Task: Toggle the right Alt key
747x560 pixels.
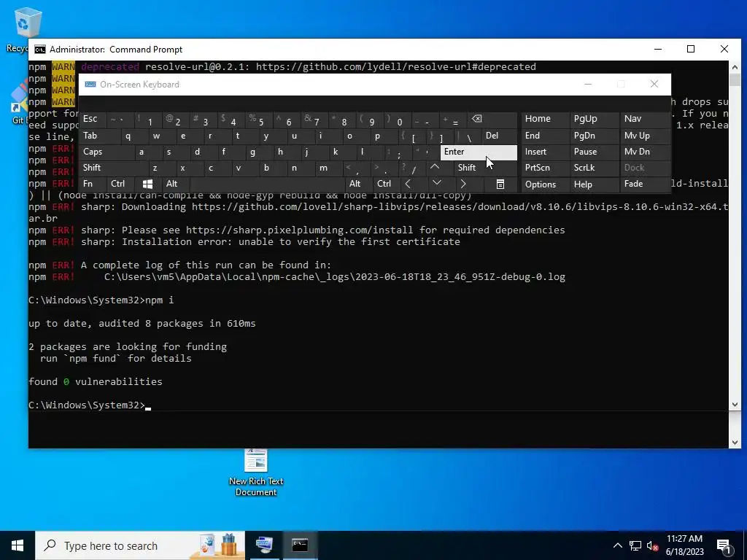Action: tap(359, 184)
